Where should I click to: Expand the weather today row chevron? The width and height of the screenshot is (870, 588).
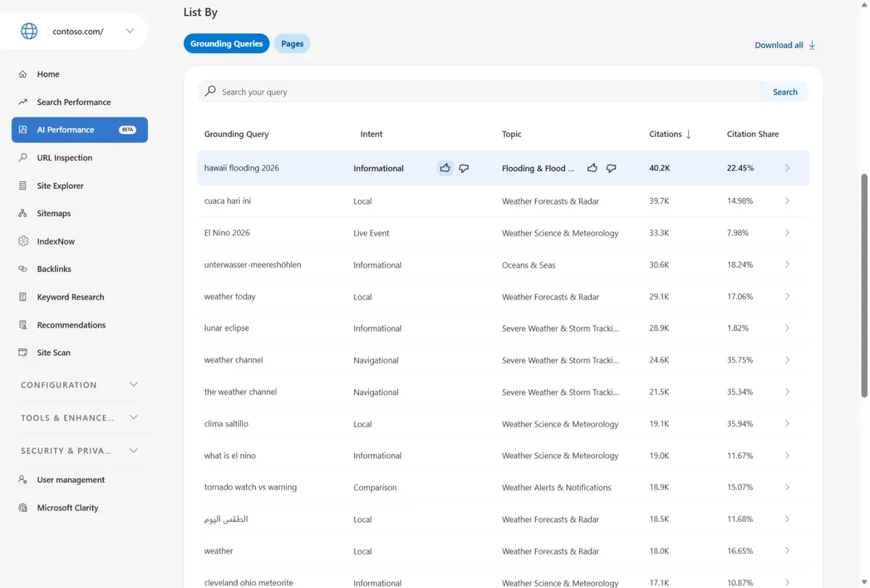pyautogui.click(x=787, y=297)
